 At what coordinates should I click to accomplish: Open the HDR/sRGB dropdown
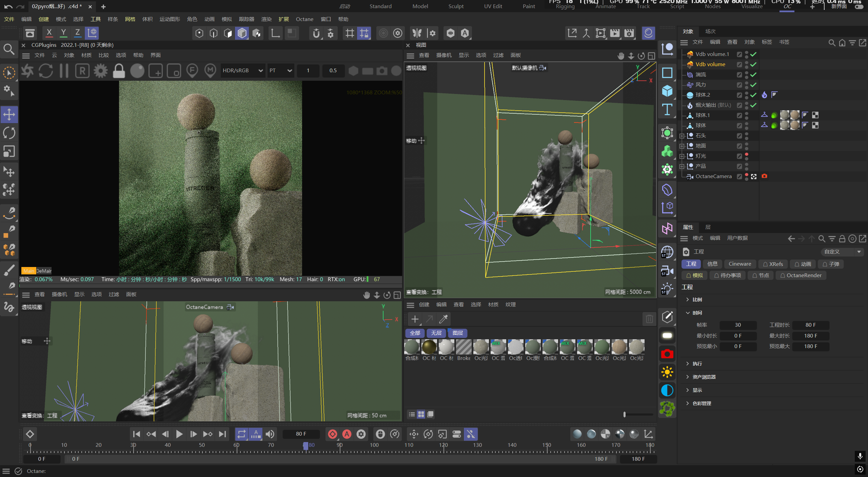242,71
